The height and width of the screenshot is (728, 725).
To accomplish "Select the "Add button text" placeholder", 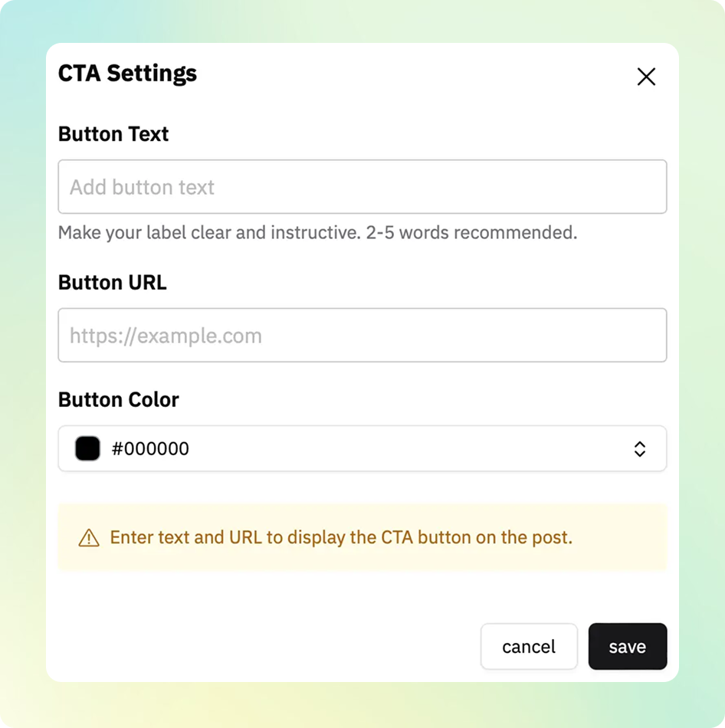I will coord(143,187).
